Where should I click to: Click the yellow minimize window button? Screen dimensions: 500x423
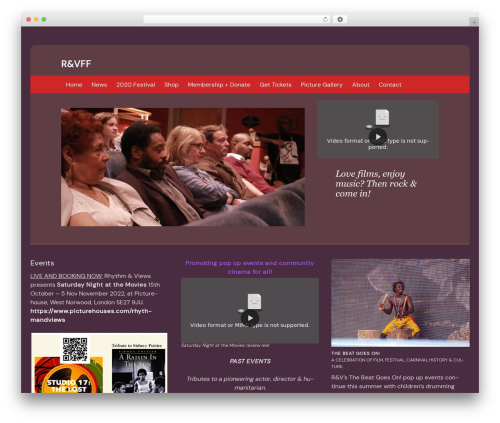(36, 19)
